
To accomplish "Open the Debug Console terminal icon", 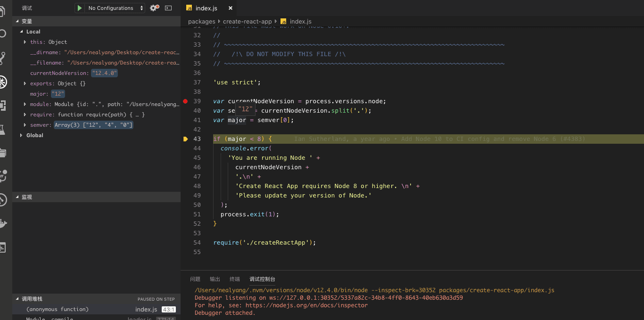I will click(168, 8).
